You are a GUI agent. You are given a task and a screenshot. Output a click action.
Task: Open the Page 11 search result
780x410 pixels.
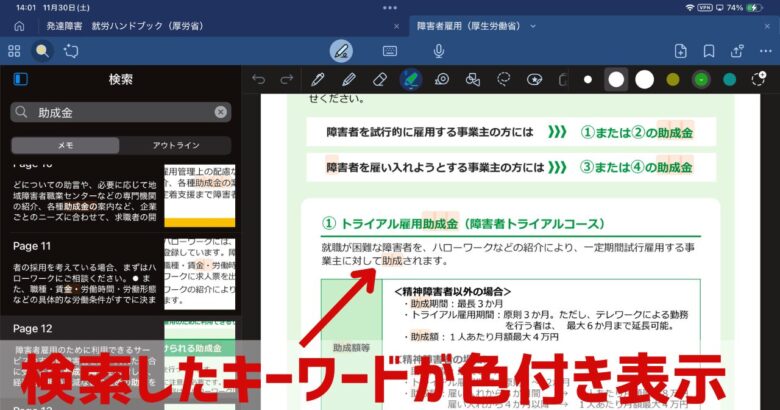123,274
